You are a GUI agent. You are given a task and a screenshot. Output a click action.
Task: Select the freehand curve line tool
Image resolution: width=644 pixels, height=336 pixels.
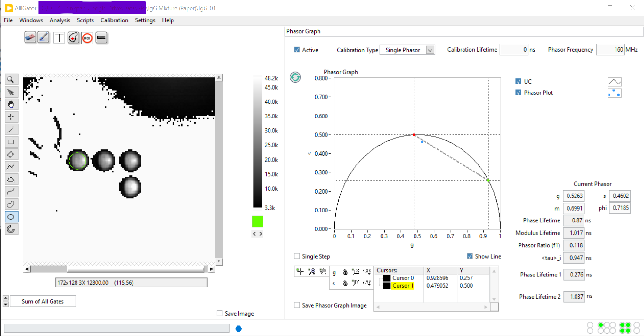(x=11, y=192)
